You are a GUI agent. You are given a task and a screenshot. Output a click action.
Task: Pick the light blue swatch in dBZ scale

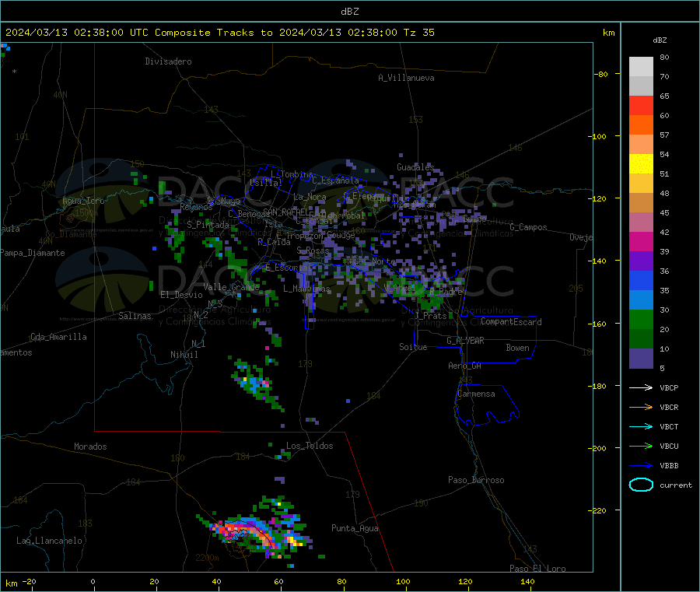click(x=641, y=300)
